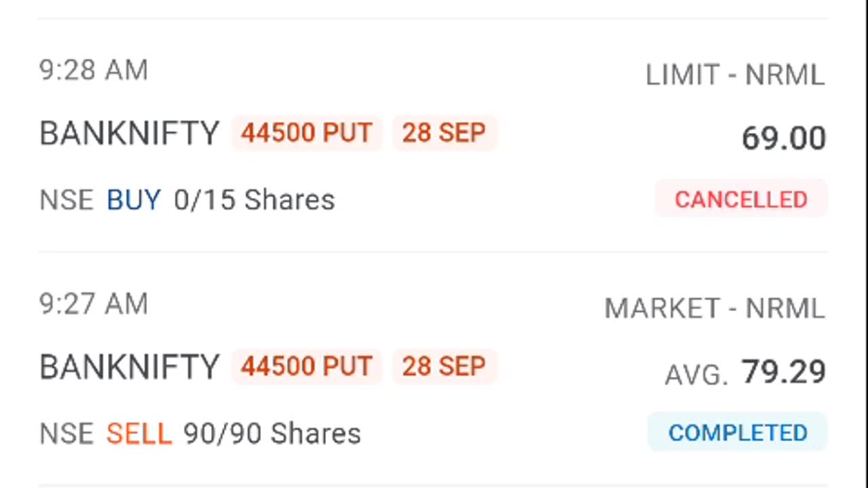Click the NSE exchange label beside SELL

coord(66,434)
